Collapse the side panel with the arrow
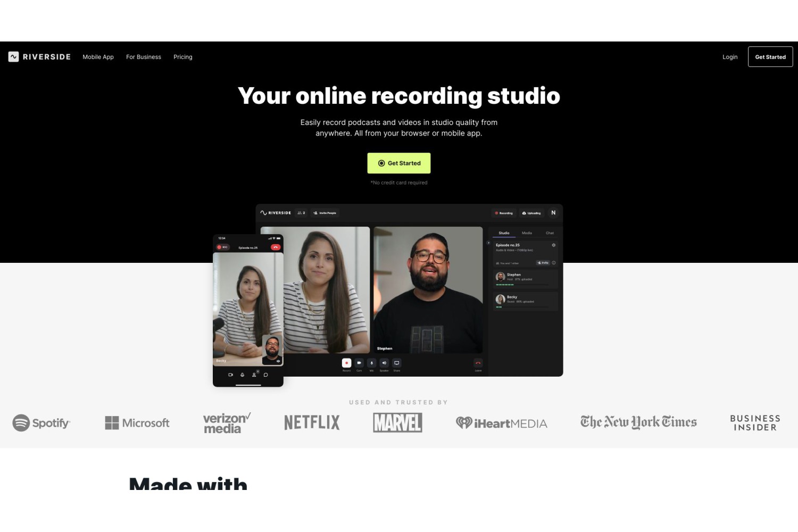 [x=488, y=243]
